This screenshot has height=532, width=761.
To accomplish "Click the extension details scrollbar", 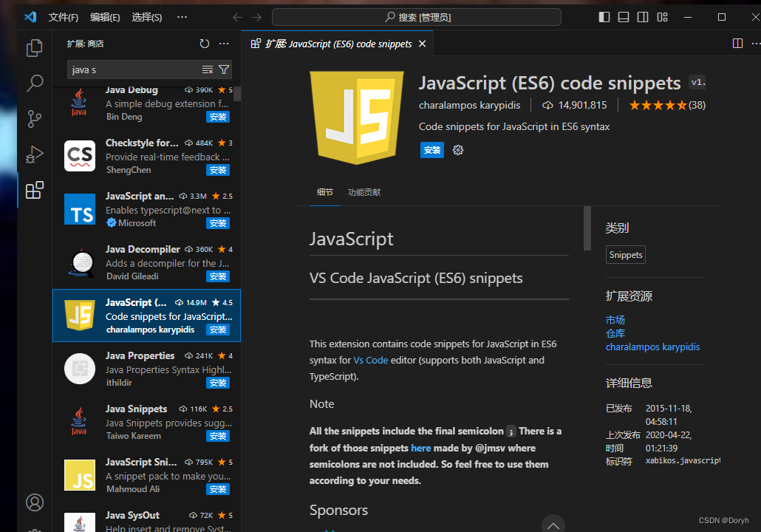I will coord(587,228).
